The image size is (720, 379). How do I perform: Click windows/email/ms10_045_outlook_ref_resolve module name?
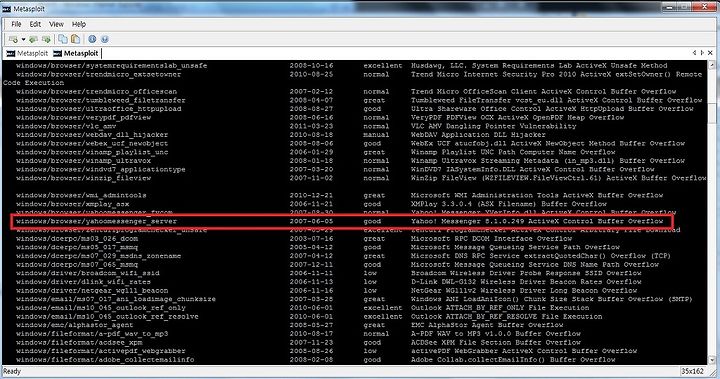point(107,317)
